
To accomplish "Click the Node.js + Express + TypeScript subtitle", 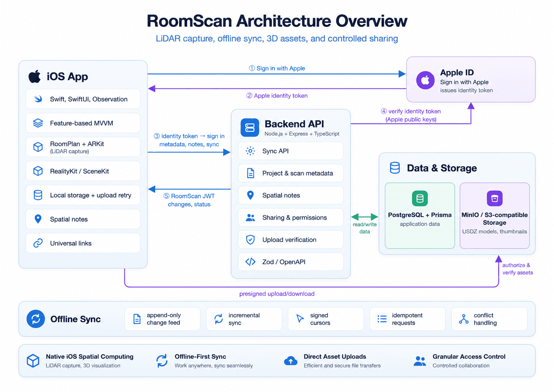I will pyautogui.click(x=302, y=134).
